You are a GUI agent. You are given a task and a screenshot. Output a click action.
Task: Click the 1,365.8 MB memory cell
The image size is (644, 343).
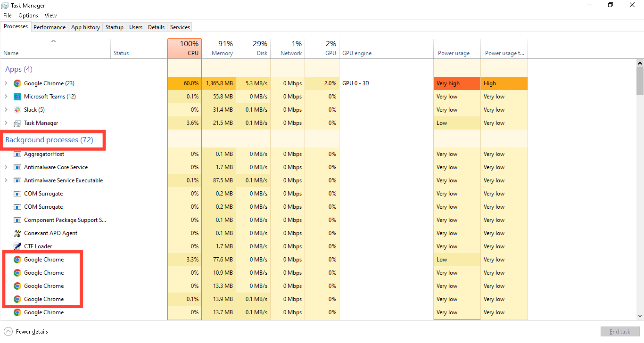coord(219,83)
